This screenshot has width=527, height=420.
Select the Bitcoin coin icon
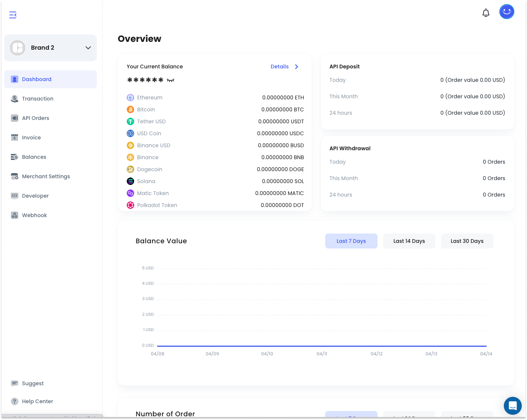coord(130,109)
